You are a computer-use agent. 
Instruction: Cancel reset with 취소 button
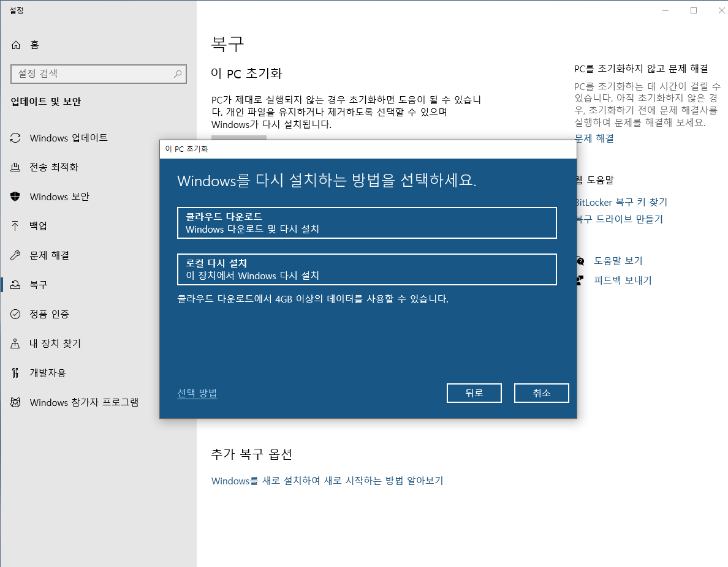pos(541,393)
